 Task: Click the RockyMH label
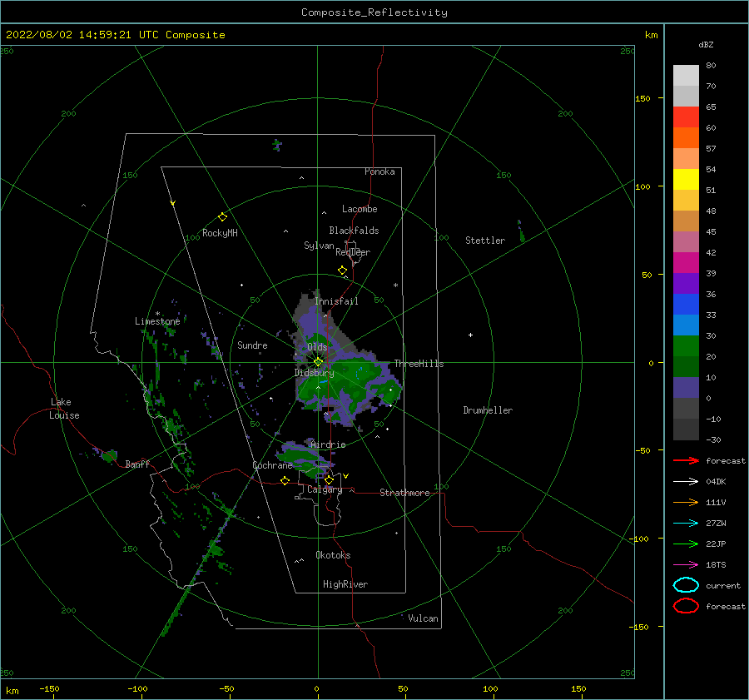coord(220,233)
